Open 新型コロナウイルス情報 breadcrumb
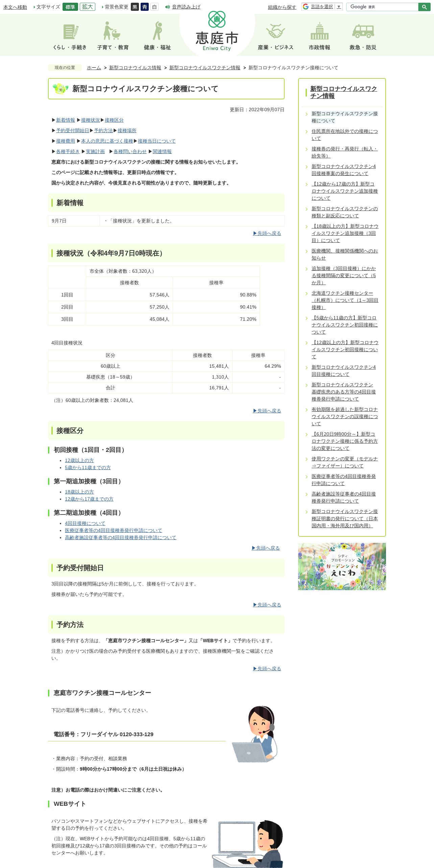Screen dimensions: 434x868 (x=135, y=68)
